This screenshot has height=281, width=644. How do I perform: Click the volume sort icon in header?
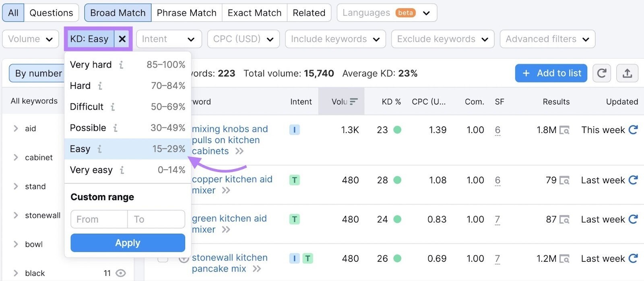click(x=353, y=102)
